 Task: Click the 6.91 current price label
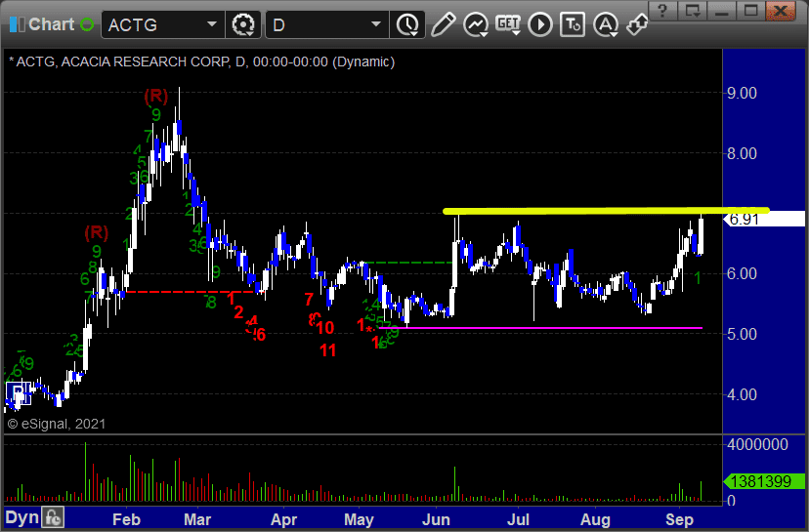[764, 219]
